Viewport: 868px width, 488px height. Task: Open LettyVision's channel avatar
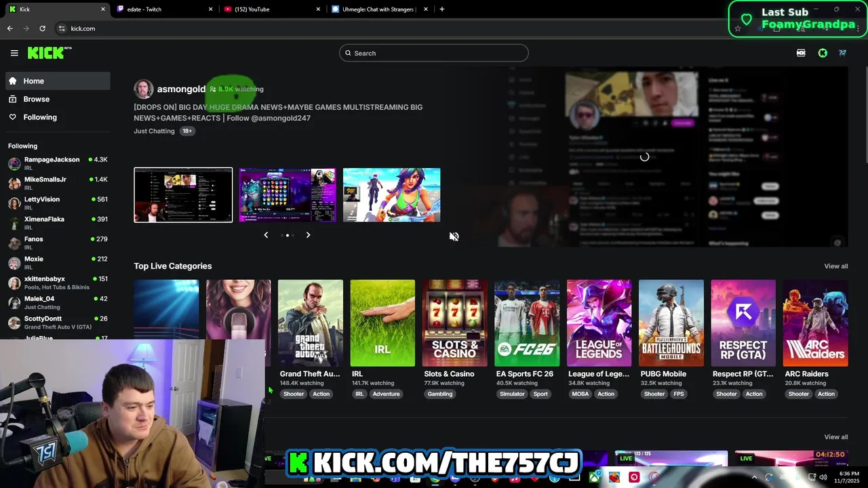pos(14,203)
